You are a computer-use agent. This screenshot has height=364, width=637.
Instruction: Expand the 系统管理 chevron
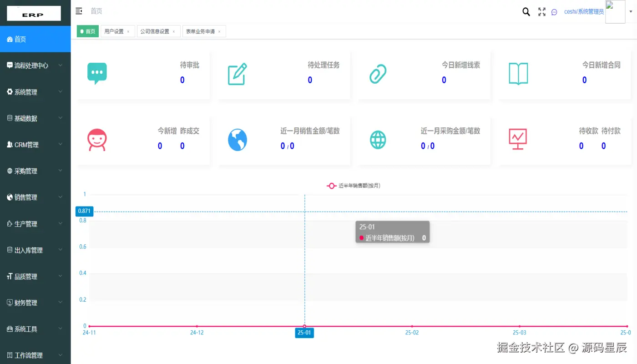61,92
